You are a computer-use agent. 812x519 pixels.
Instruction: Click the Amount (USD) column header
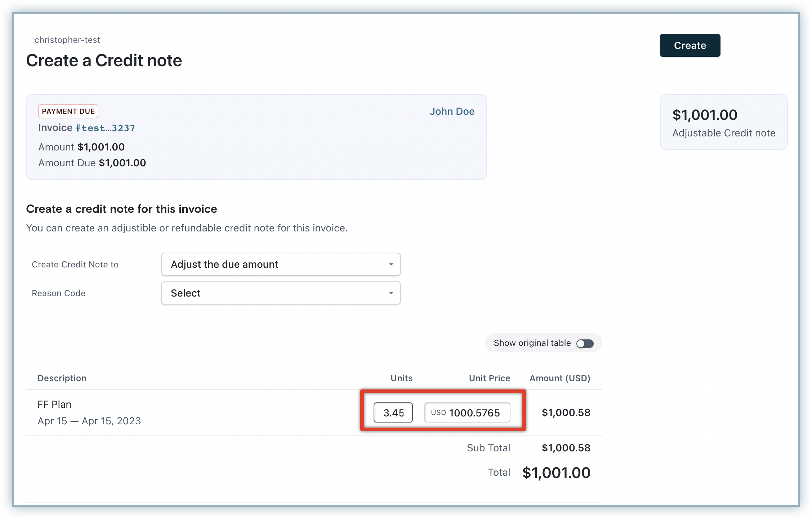pyautogui.click(x=559, y=378)
